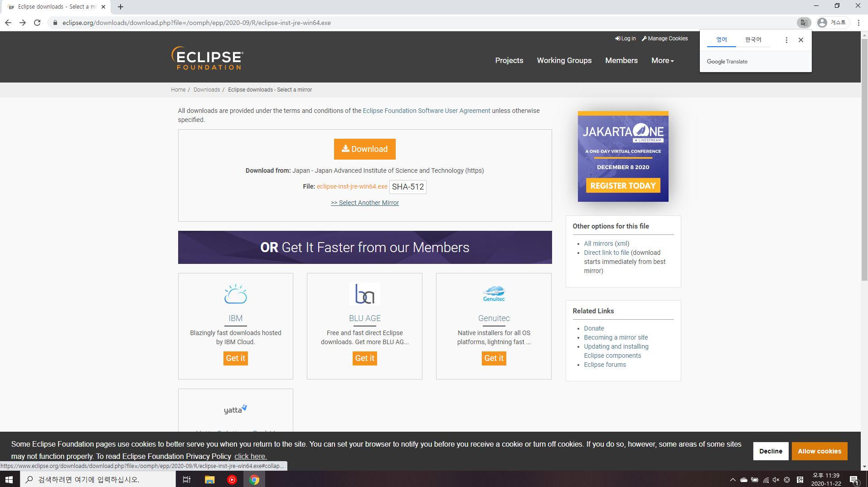Click the yatta logo

tap(236, 409)
